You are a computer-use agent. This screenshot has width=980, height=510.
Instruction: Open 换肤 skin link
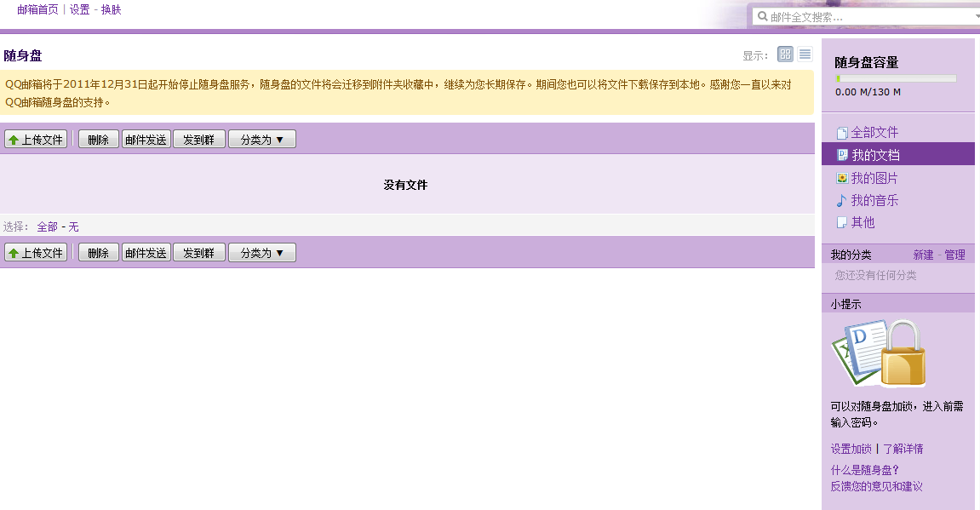[x=111, y=9]
